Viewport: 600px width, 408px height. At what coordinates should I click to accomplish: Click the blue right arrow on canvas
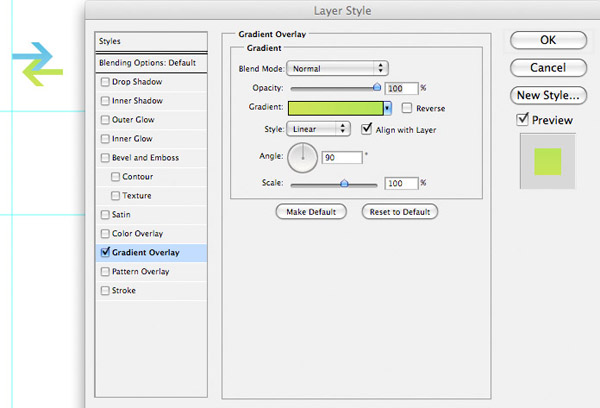click(32, 56)
